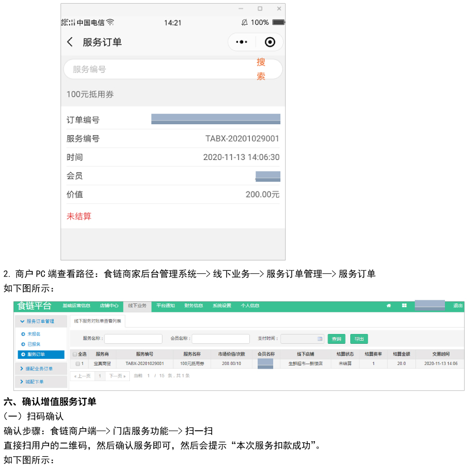This screenshot has height=466, width=476.
Task: Collapse the 服务订单管理 sidebar section
Action: click(x=41, y=322)
